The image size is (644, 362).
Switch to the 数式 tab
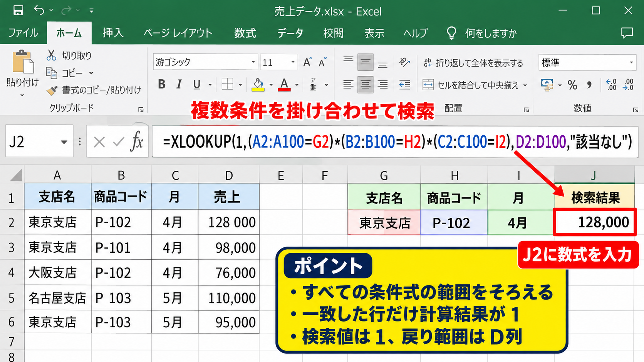[x=245, y=33]
